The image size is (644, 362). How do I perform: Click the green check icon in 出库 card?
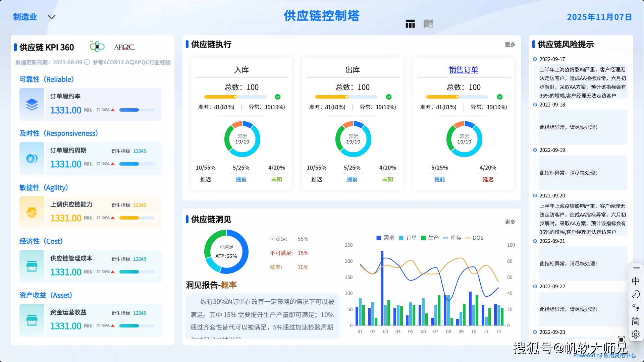pos(389,97)
